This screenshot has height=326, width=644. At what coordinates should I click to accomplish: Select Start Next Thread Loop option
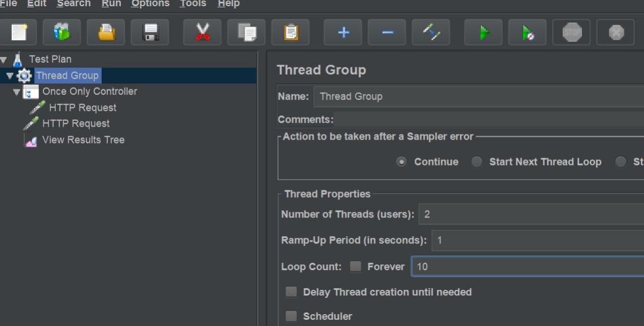click(x=476, y=162)
